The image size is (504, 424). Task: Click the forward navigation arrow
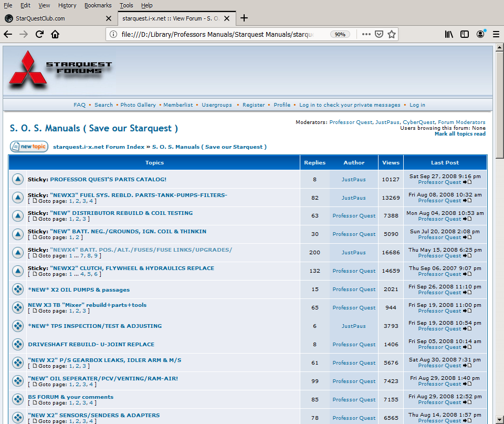[24, 34]
